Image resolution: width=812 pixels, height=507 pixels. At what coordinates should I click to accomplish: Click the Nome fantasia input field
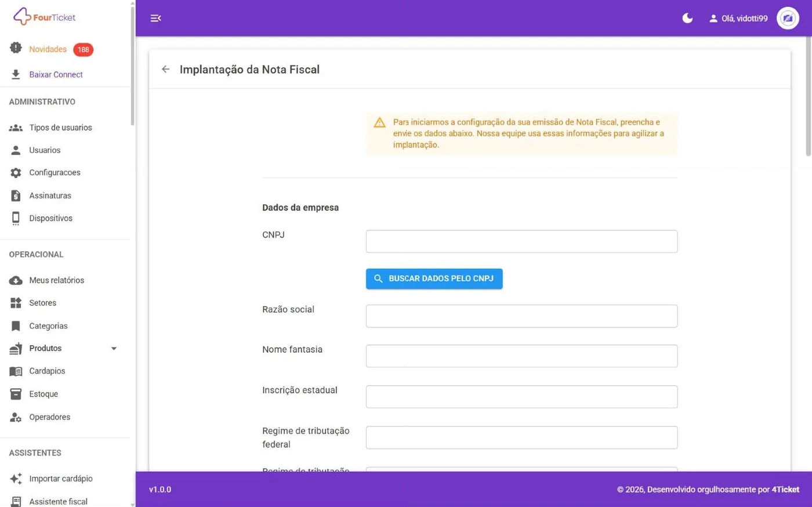tap(521, 356)
